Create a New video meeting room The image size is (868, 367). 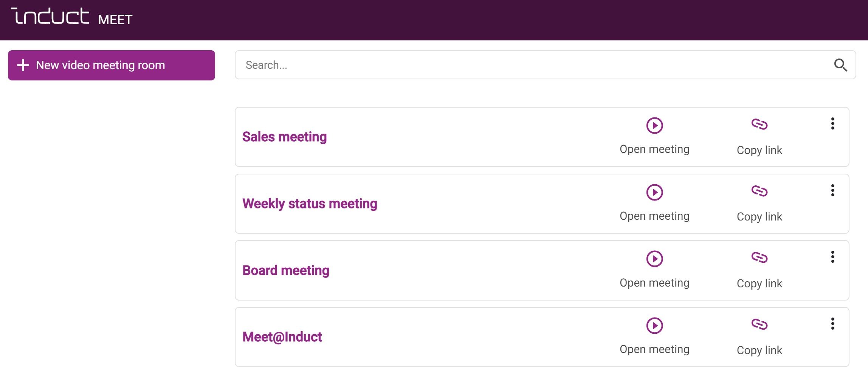click(111, 65)
